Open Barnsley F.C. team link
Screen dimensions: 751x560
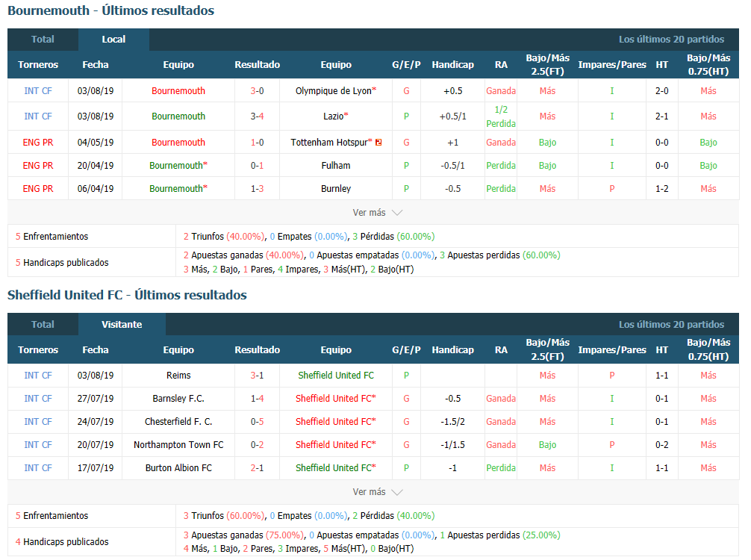click(x=178, y=399)
